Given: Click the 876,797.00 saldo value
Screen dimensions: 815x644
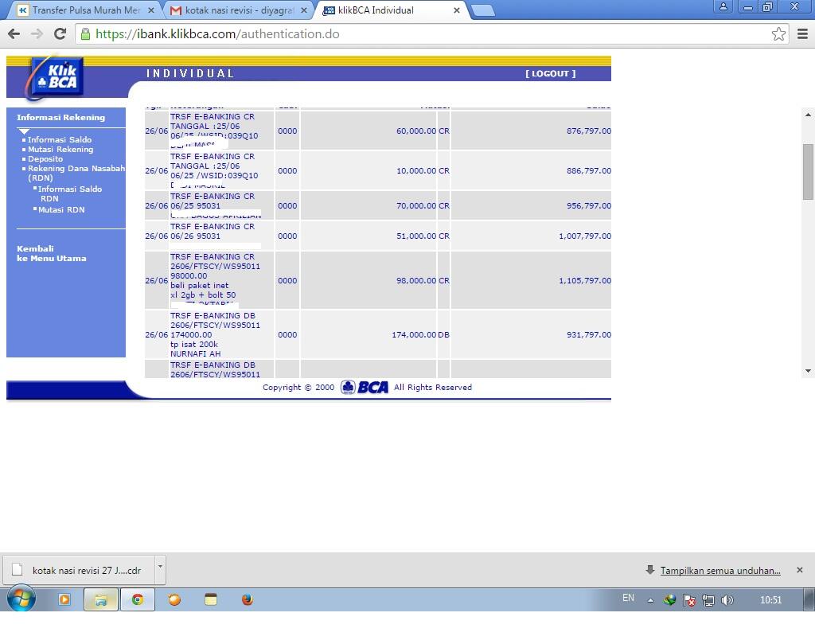Looking at the screenshot, I should [588, 131].
